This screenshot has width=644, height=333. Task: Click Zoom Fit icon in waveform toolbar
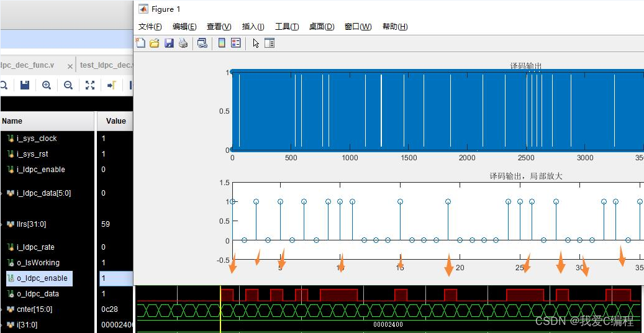(x=90, y=85)
